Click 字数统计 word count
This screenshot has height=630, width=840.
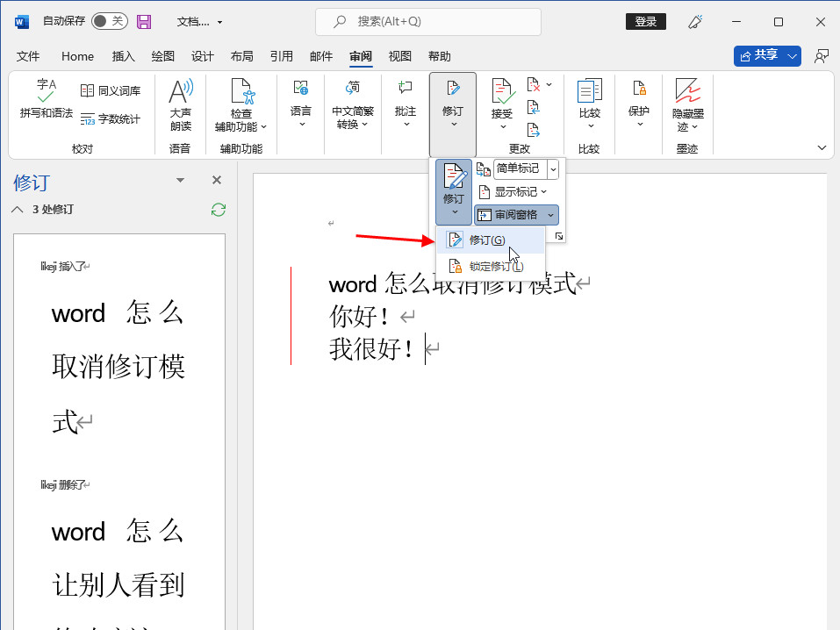tap(111, 119)
